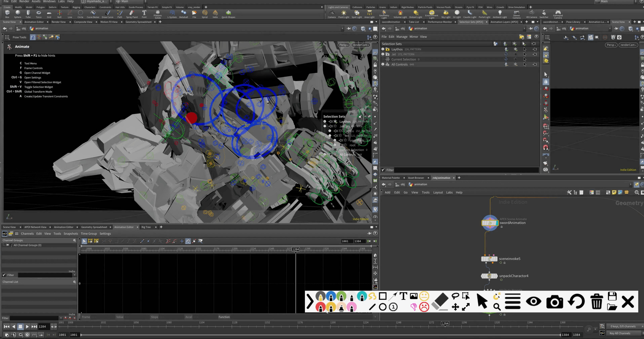Select the Quick Shapes tool
This screenshot has width=644, height=339.
pyautogui.click(x=228, y=14)
